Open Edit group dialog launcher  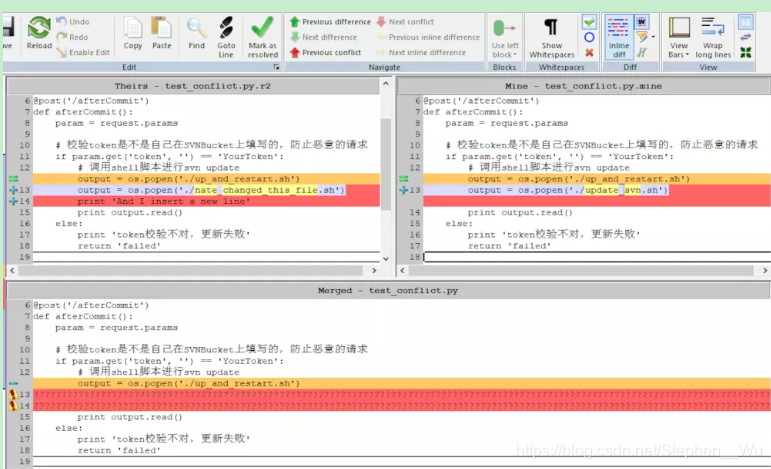pos(276,67)
